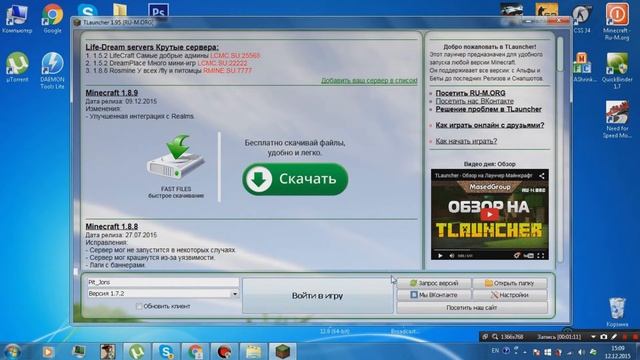The width and height of the screenshot is (640, 360).
Task: Click Life-Dream servers heading link
Action: 152,47
